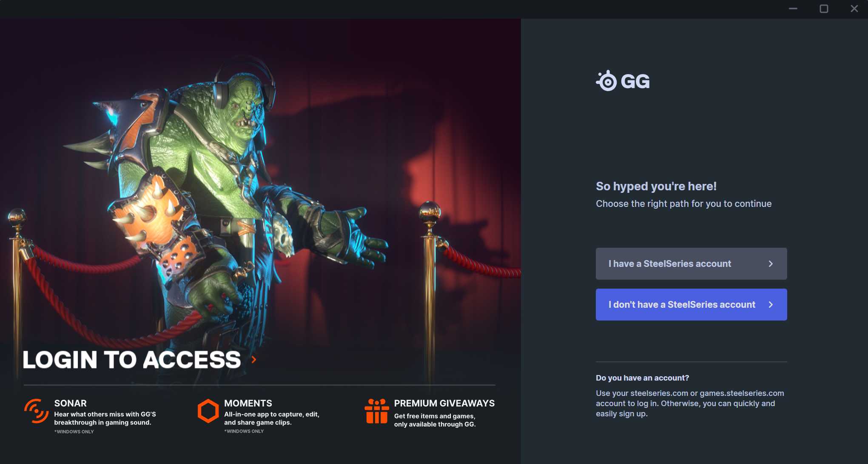The height and width of the screenshot is (464, 868).
Task: Click the Premium Giveaways gift icon
Action: 377,411
